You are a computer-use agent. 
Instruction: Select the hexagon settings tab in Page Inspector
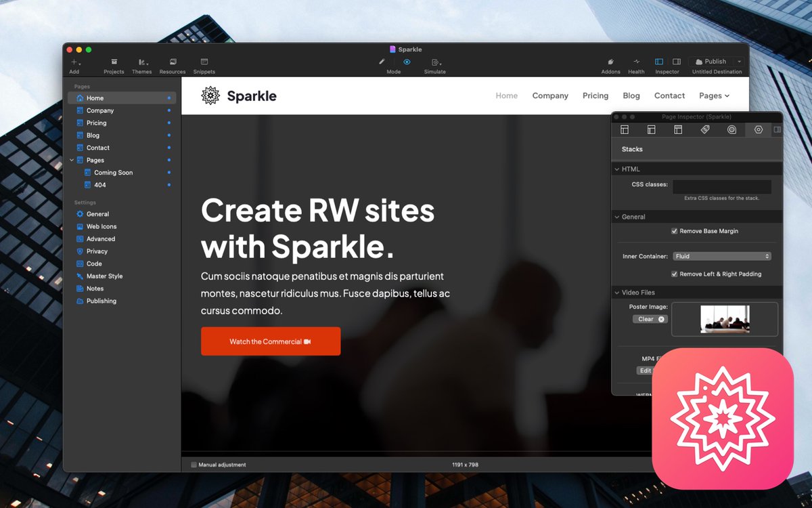(759, 129)
